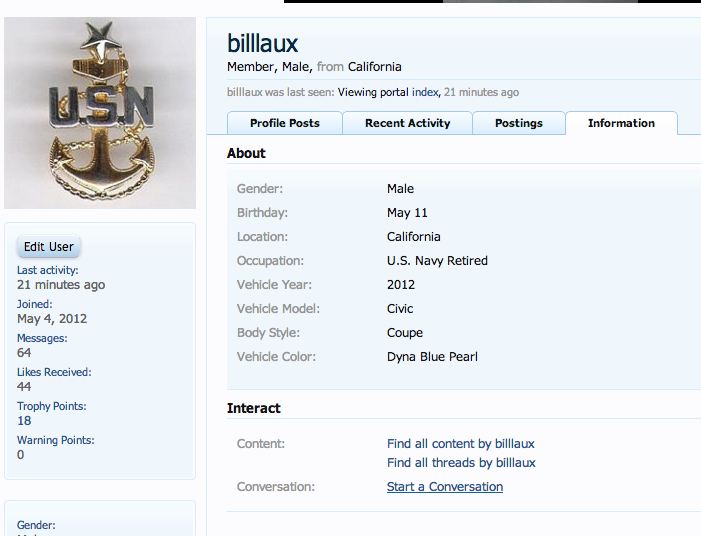Screen dimensions: 701x536
Task: Start a Conversation with billlaux
Action: [445, 486]
